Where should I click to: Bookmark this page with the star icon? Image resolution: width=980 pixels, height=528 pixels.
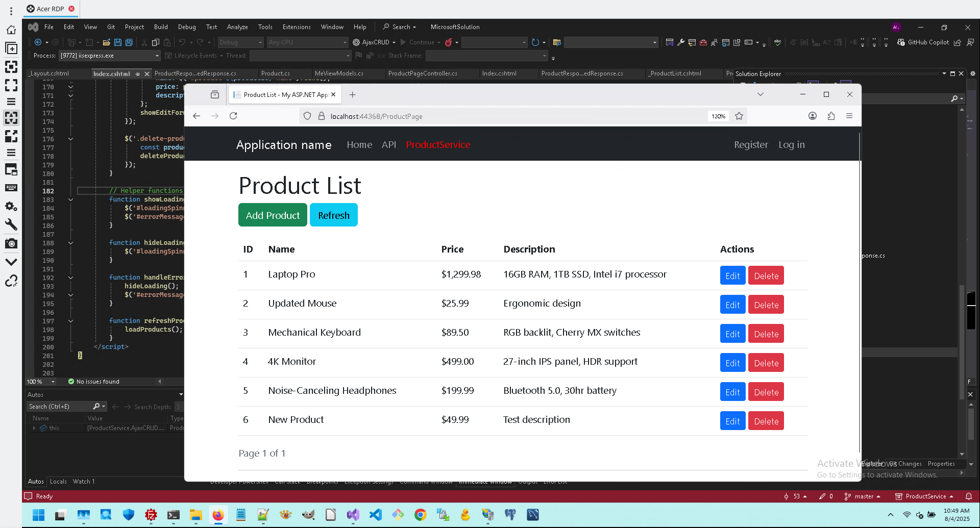click(x=739, y=116)
